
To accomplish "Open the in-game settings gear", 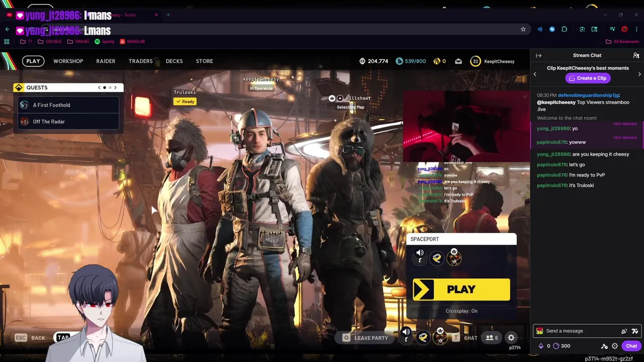I will coord(511,338).
